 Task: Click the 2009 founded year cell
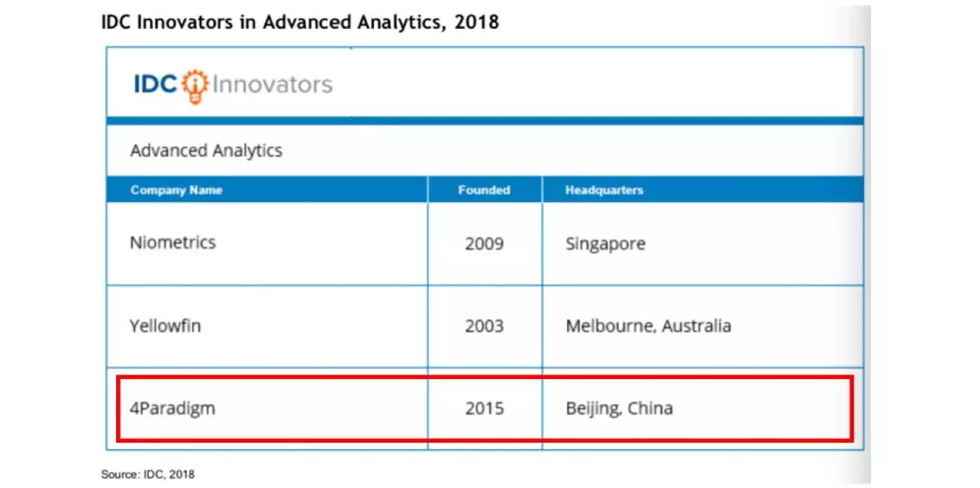click(484, 244)
